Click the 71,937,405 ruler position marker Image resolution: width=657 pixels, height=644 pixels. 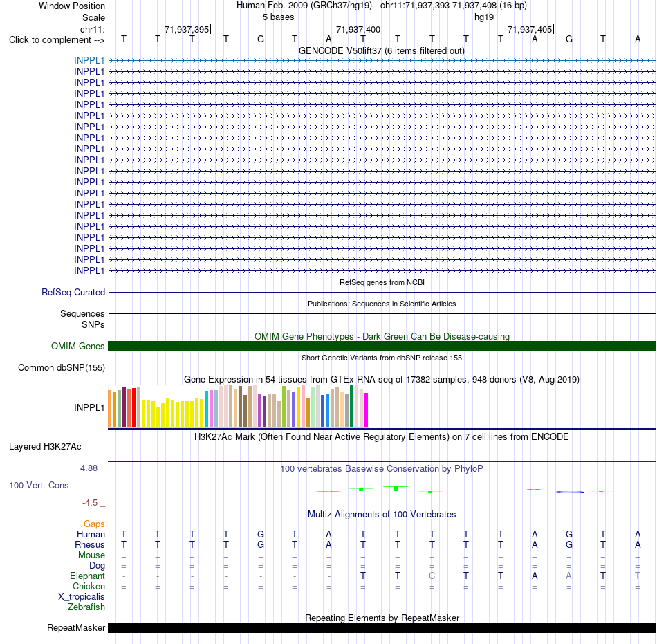coord(530,29)
